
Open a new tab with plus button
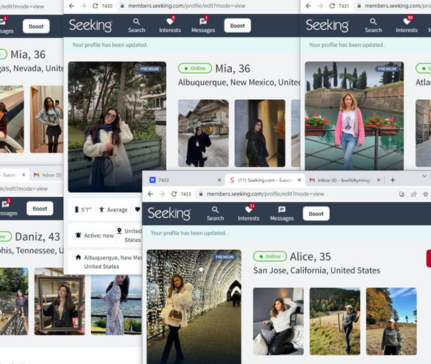point(393,180)
